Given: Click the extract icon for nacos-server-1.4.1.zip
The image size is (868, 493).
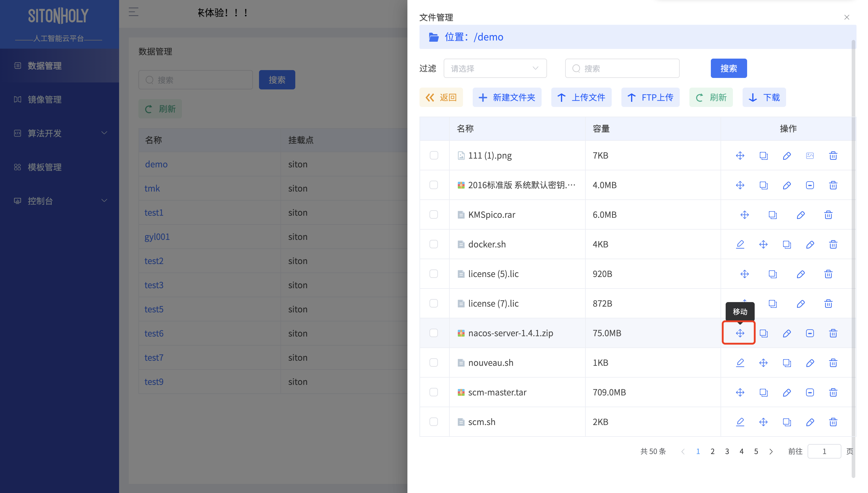Looking at the screenshot, I should click(x=810, y=333).
